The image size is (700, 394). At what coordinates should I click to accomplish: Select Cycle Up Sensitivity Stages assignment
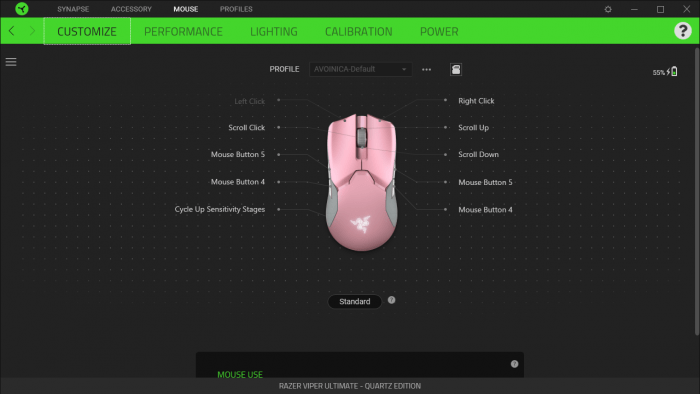tap(220, 209)
